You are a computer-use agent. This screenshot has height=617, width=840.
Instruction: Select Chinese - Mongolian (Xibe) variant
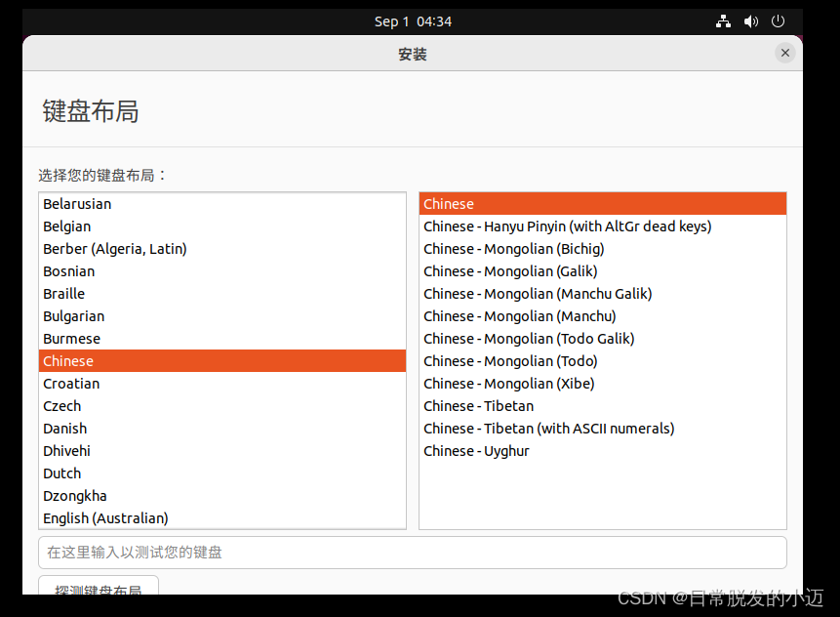coord(603,384)
